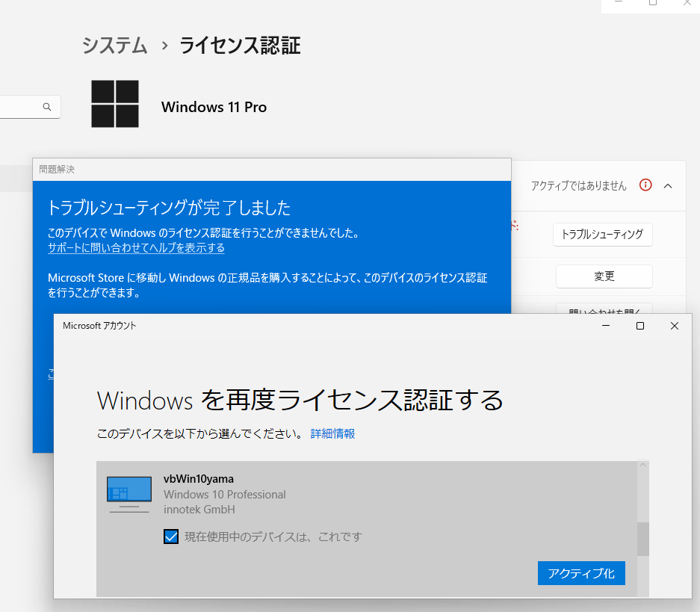Toggle the 現在使用中のデバイスは、これです checkbox
The width and height of the screenshot is (700, 612).
(171, 536)
